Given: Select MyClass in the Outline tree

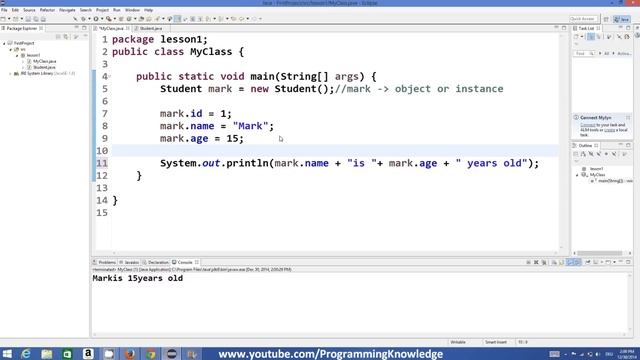Looking at the screenshot, I should [597, 175].
